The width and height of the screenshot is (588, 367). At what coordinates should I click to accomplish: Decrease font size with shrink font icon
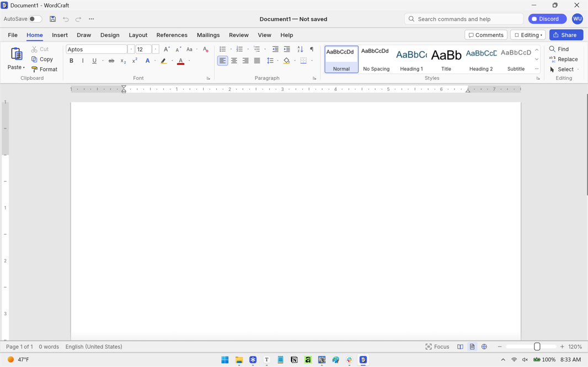click(178, 50)
